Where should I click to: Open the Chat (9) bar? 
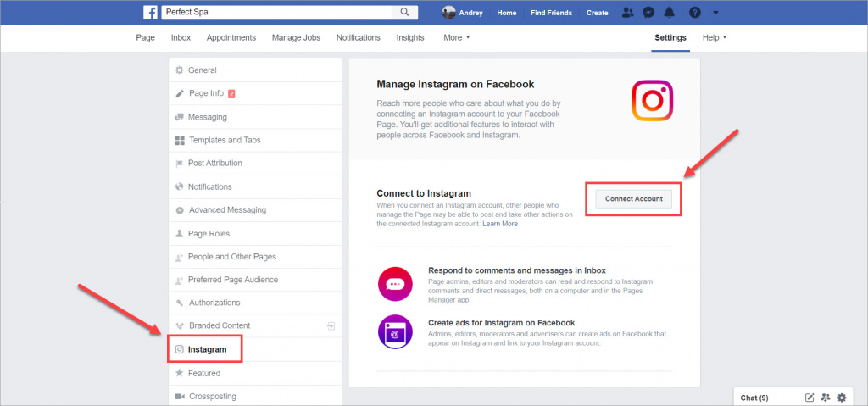[x=754, y=398]
